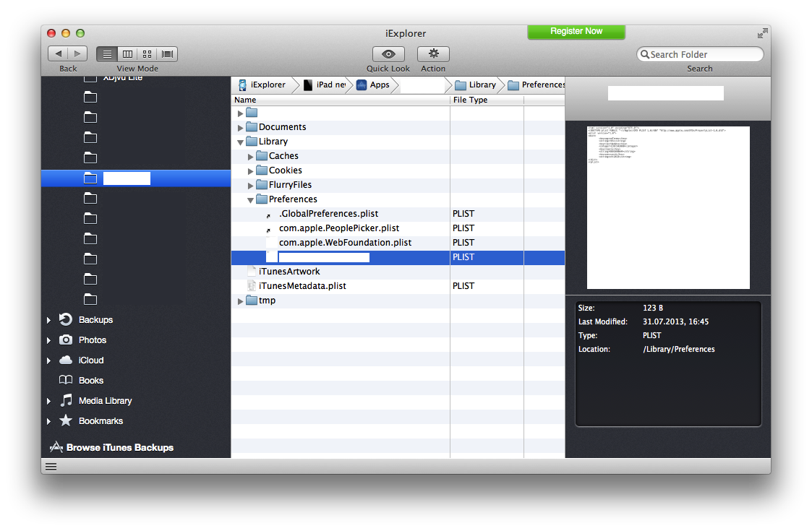Click the search magnifier icon
The image size is (812, 531).
coord(645,54)
